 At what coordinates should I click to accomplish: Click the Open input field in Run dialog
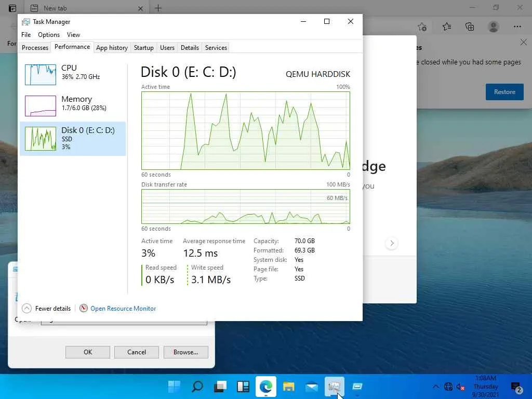coord(124,323)
